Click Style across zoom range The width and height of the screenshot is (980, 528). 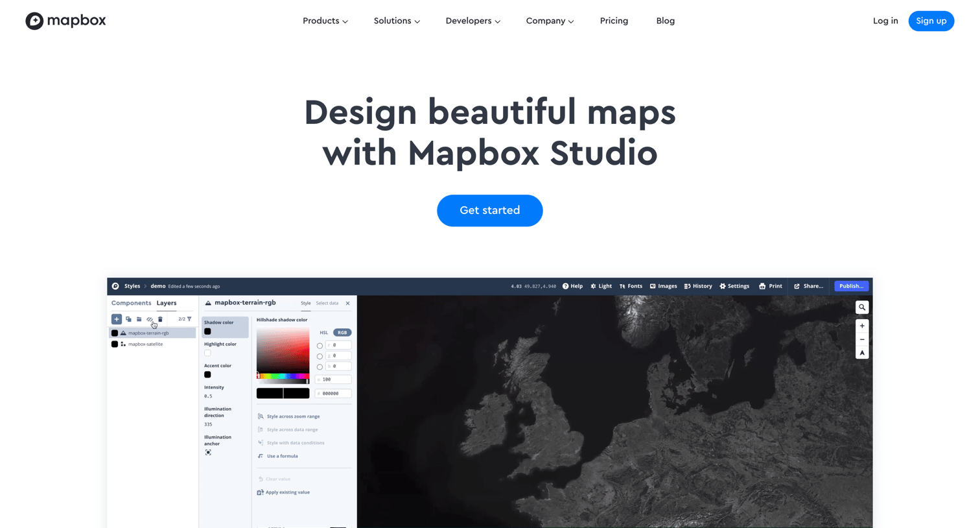pyautogui.click(x=288, y=416)
